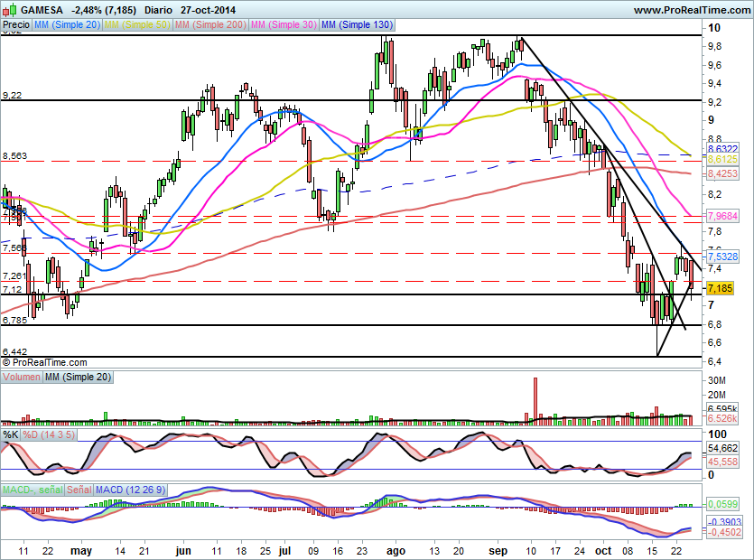Click the sep month label on date axis
The height and width of the screenshot is (560, 754).
pyautogui.click(x=498, y=551)
